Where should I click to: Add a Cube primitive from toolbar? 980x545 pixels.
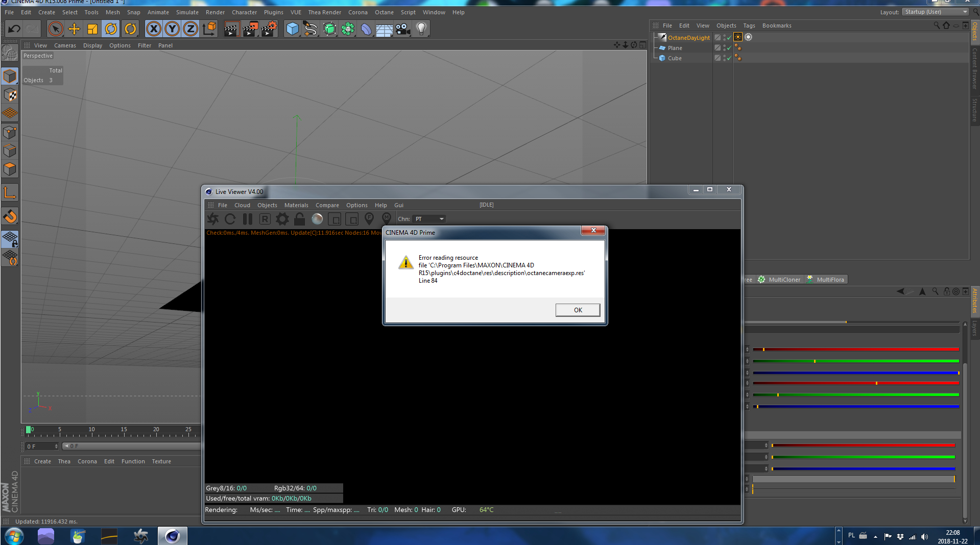tap(292, 29)
